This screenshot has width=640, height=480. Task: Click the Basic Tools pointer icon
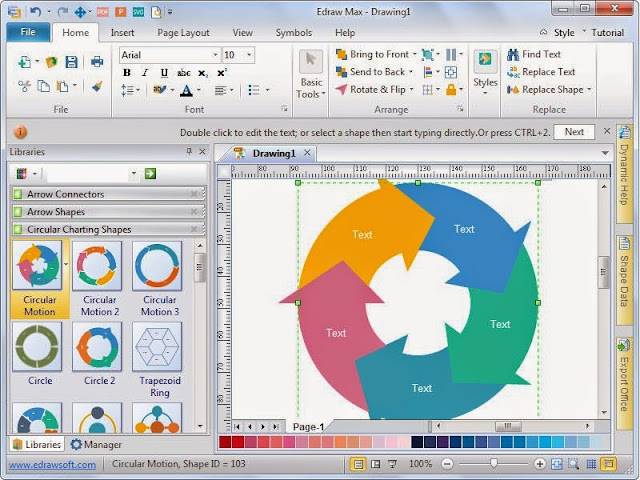(x=311, y=61)
